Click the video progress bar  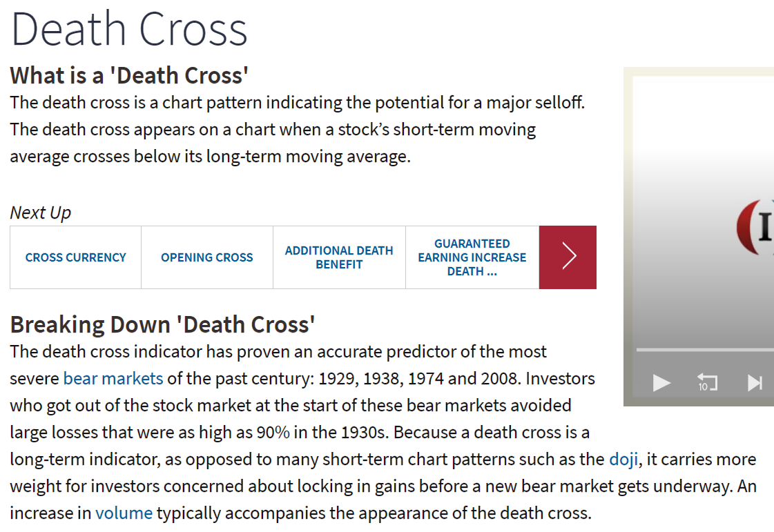(704, 351)
